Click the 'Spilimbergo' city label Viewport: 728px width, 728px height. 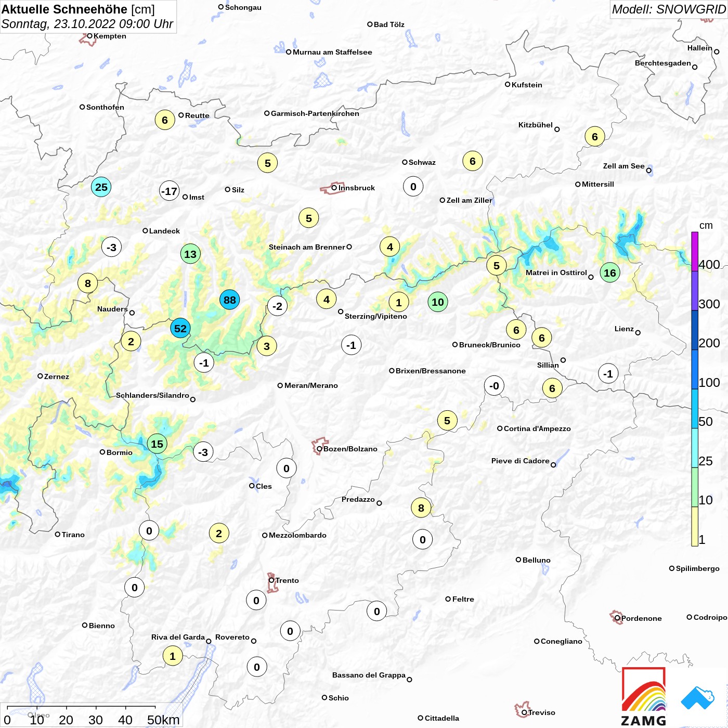tap(698, 568)
